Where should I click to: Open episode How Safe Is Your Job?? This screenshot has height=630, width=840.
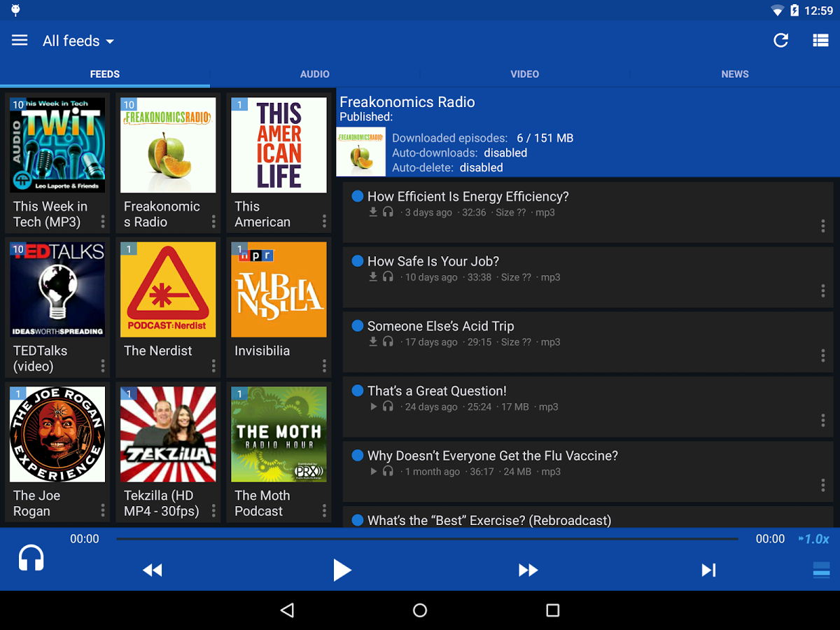[588, 277]
